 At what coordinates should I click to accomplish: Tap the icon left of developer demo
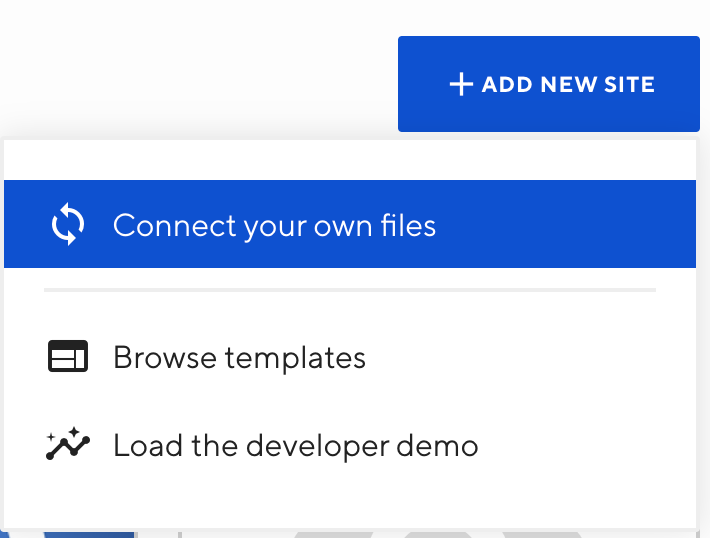[x=68, y=445]
